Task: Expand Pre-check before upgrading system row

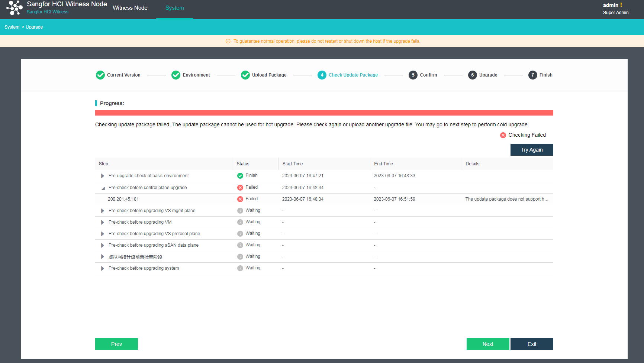Action: click(103, 268)
